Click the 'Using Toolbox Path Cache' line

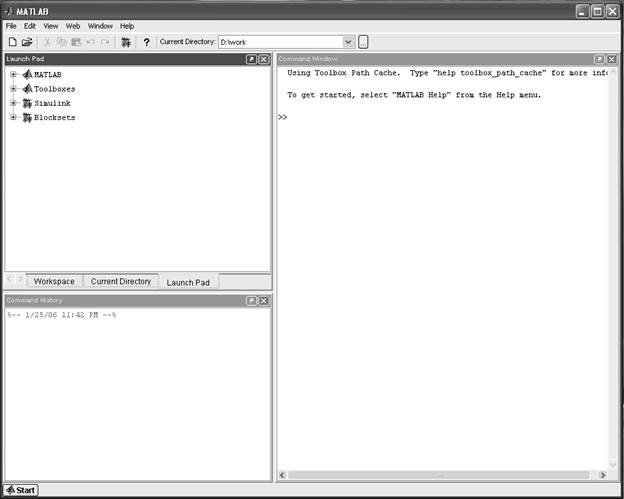pyautogui.click(x=448, y=73)
